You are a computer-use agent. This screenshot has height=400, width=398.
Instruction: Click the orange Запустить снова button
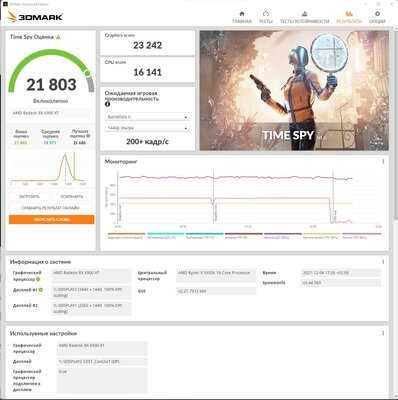(x=52, y=219)
